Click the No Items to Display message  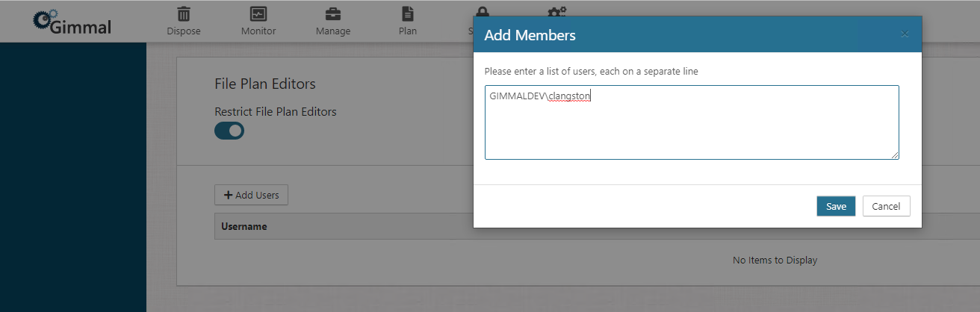coord(775,260)
